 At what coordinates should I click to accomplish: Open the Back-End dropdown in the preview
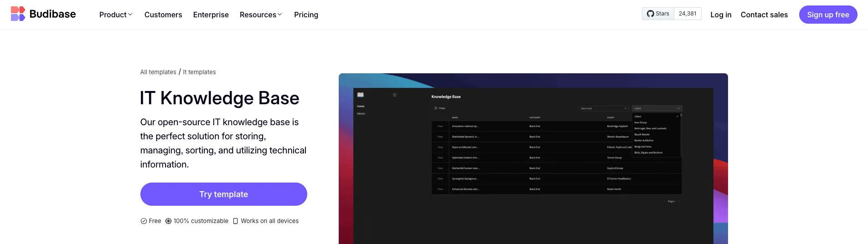[x=604, y=108]
